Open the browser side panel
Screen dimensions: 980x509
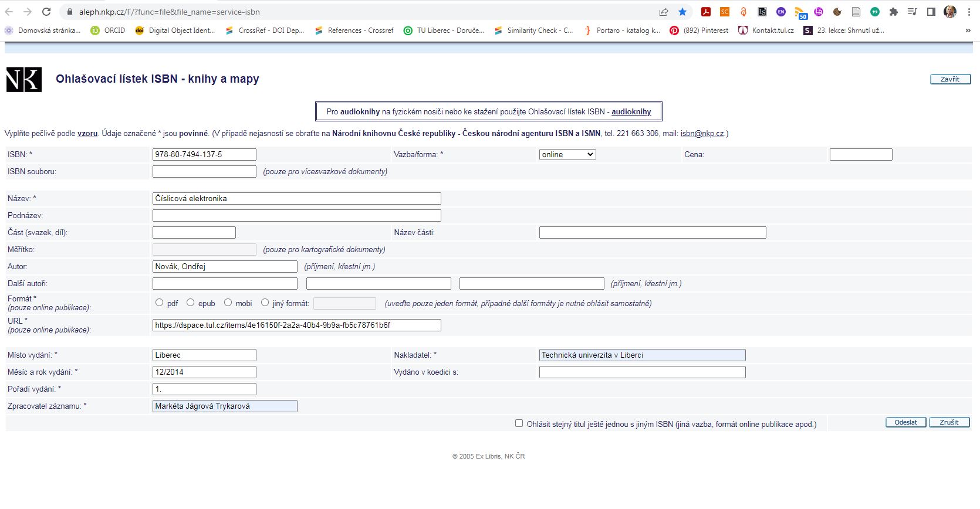pyautogui.click(x=931, y=12)
